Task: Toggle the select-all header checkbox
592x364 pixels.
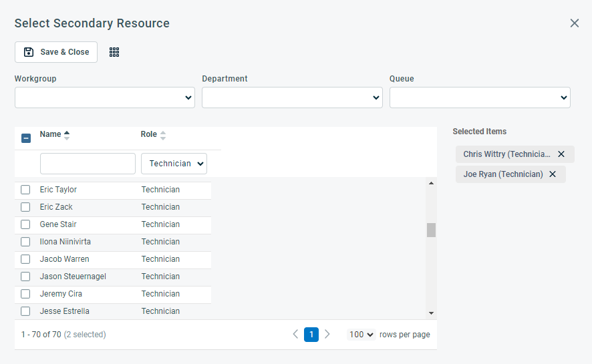Action: click(26, 138)
